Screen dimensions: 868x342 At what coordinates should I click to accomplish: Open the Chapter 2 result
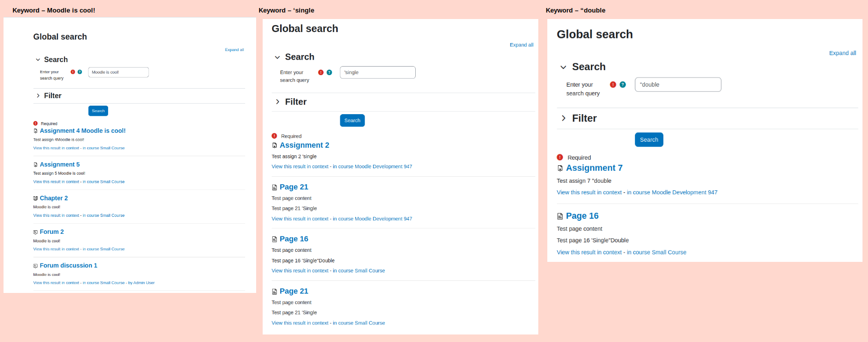[x=54, y=198]
